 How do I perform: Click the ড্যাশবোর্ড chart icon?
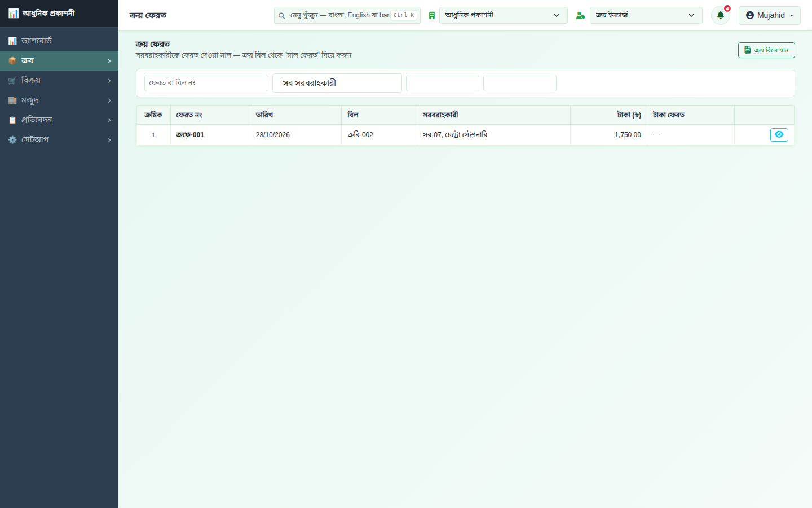[12, 41]
